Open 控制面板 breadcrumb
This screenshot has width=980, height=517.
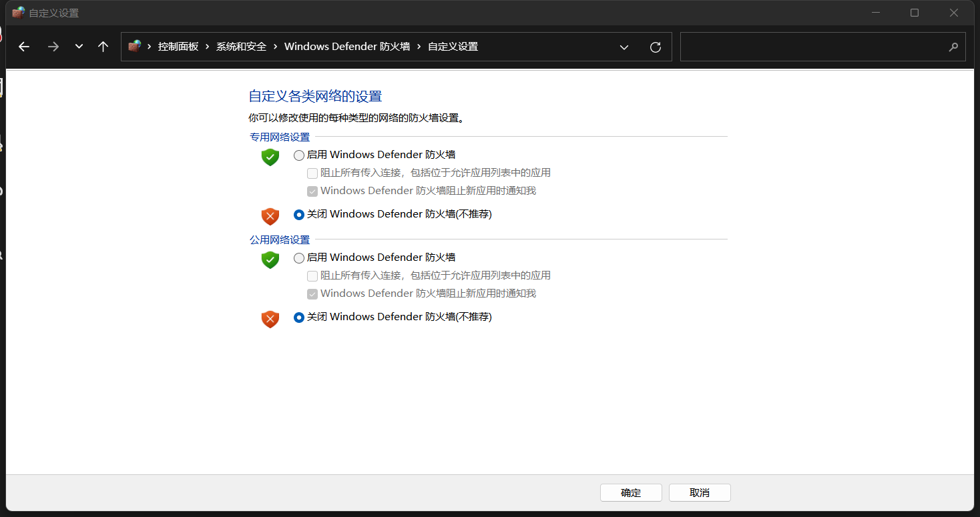coord(178,47)
